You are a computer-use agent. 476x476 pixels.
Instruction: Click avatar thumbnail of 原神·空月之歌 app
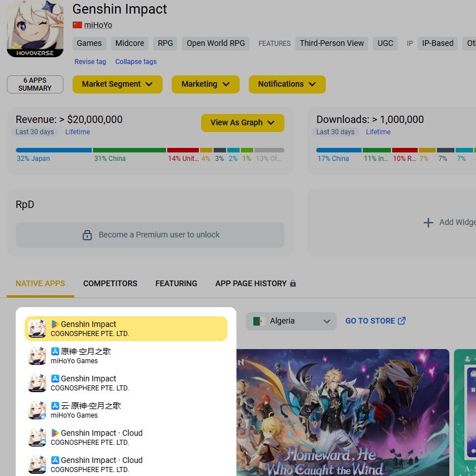[x=37, y=356]
